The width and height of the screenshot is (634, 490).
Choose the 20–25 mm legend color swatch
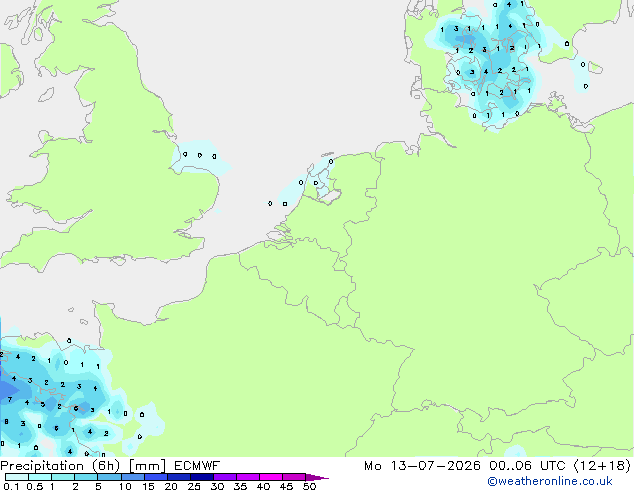(x=179, y=477)
